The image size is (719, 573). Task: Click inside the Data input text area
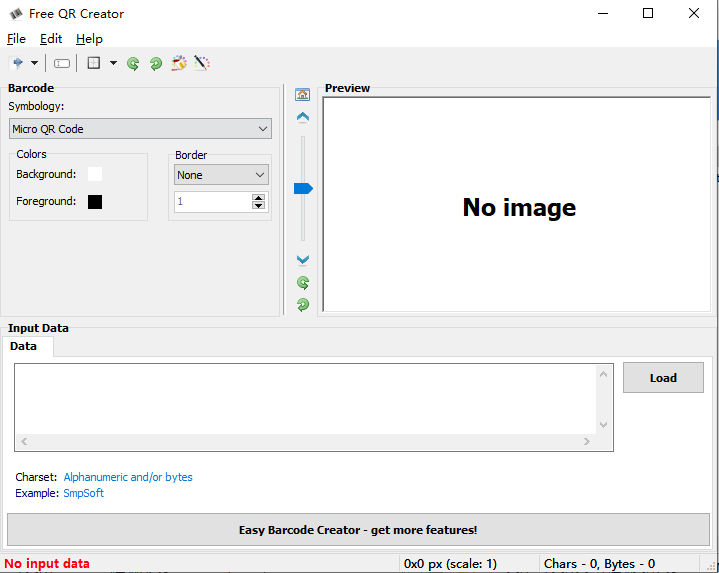(x=305, y=398)
